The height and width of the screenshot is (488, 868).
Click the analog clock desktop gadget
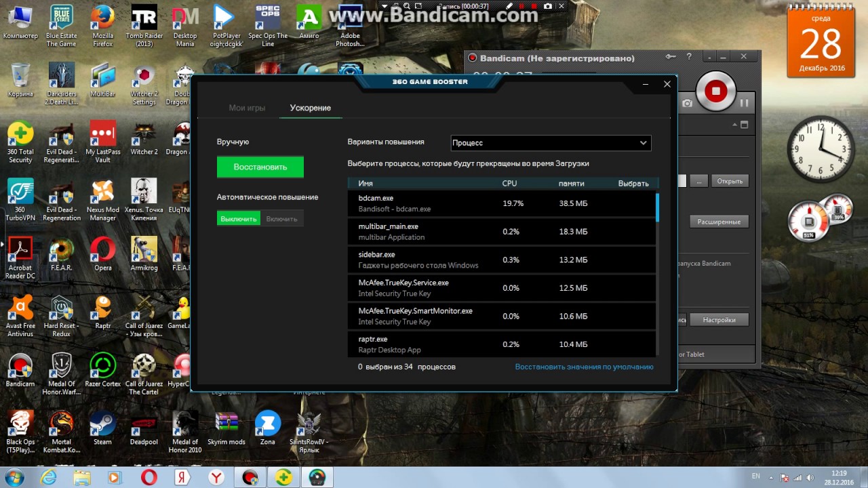point(821,149)
